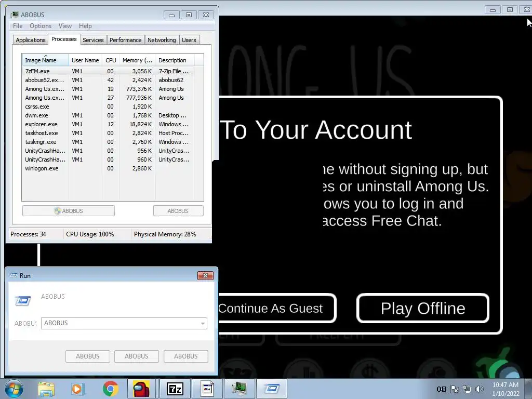Click the Physical Memory: 28% status entry
532x399 pixels.
[x=165, y=234]
